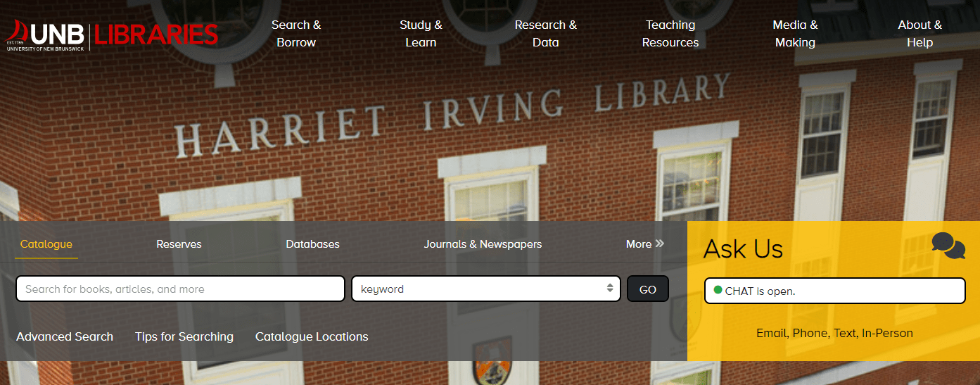Image resolution: width=980 pixels, height=385 pixels.
Task: Open the Ask Us chat bubbles icon
Action: click(x=948, y=246)
